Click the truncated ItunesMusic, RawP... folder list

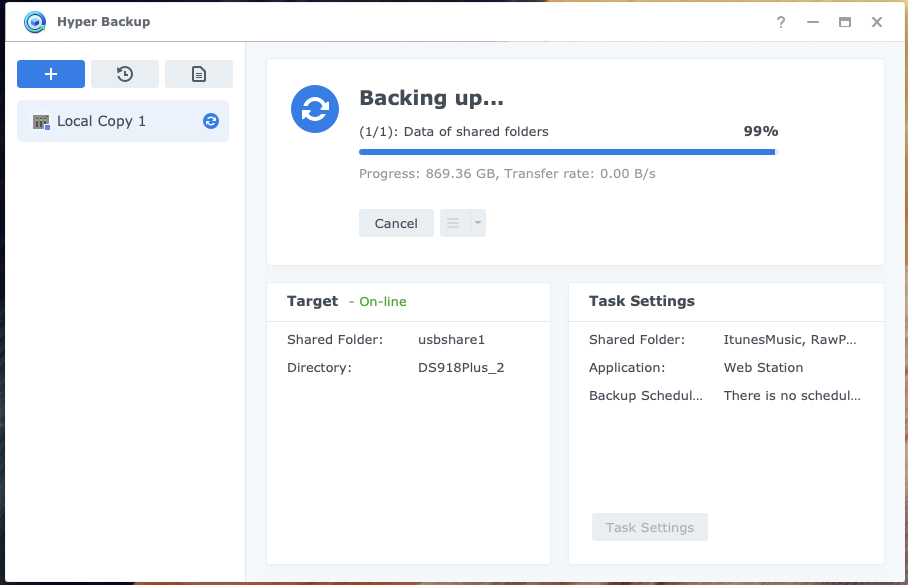pyautogui.click(x=789, y=339)
